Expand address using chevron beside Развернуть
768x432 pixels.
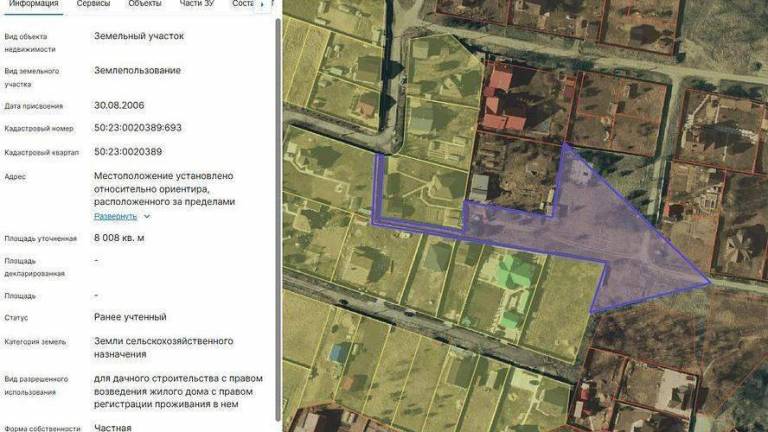[147, 216]
